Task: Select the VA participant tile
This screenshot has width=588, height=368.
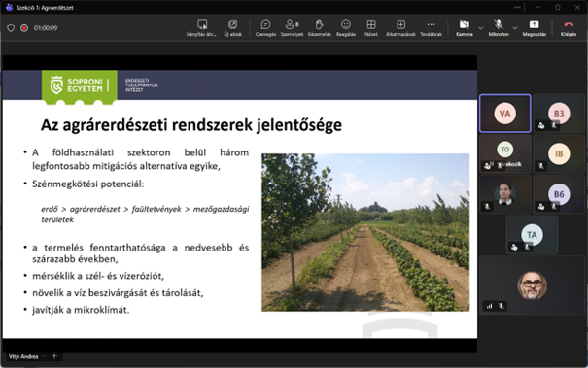Action: pos(505,114)
